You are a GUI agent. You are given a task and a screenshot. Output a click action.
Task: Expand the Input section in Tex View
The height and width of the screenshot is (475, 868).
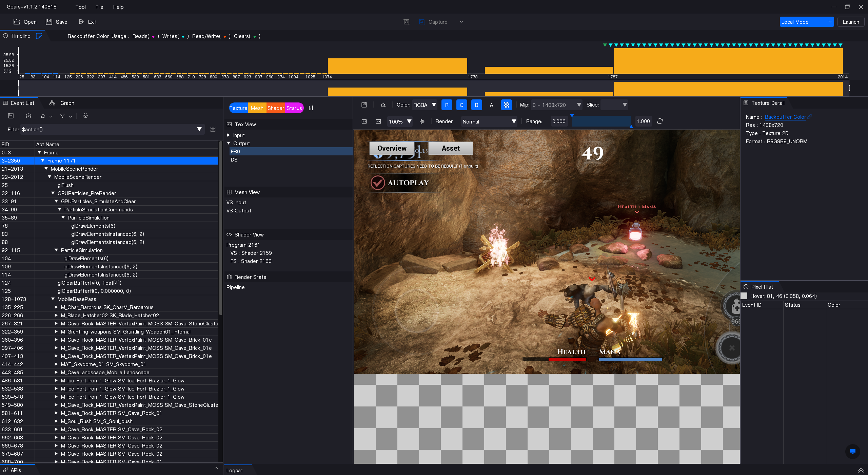click(229, 135)
